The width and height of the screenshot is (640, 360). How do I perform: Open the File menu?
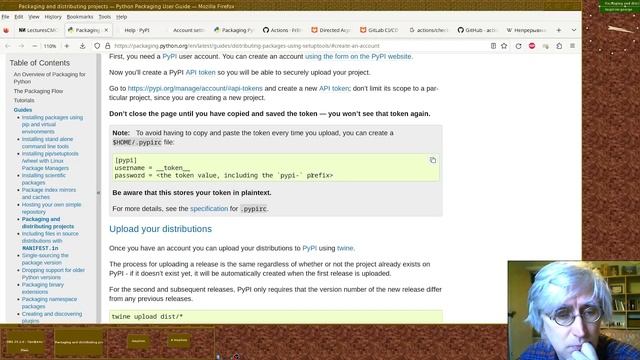5,17
